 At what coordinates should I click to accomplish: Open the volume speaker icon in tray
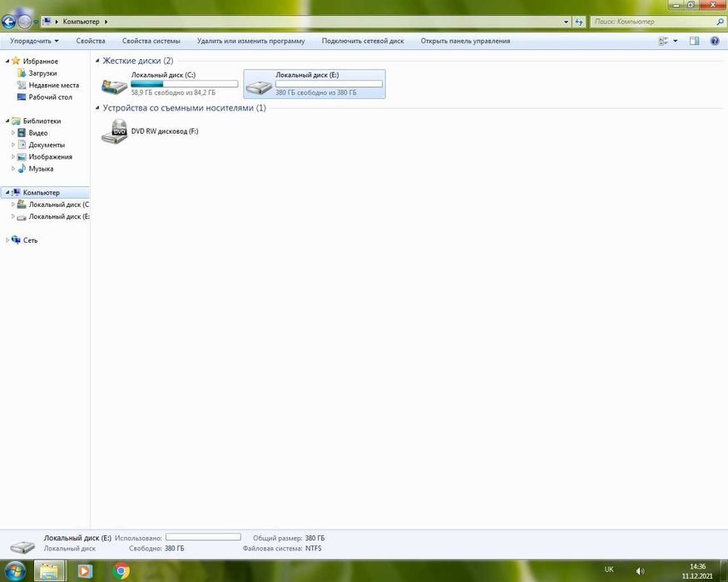641,571
